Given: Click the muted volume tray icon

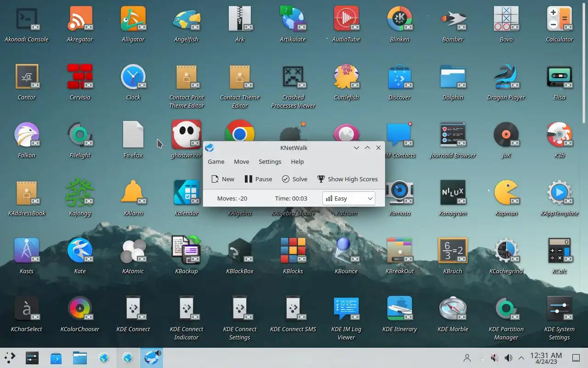Looking at the screenshot, I should tap(494, 358).
